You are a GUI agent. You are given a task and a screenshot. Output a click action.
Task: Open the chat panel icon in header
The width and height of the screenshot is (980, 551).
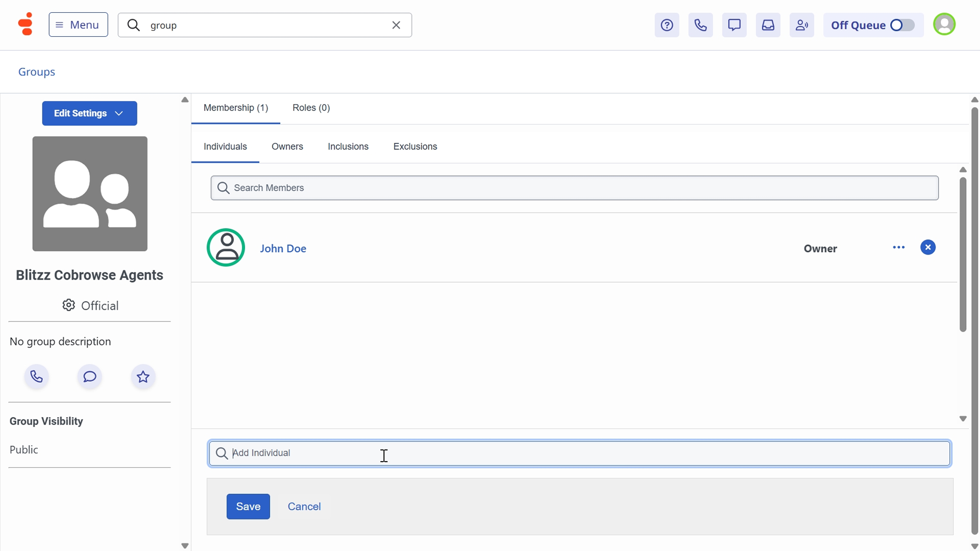click(734, 25)
